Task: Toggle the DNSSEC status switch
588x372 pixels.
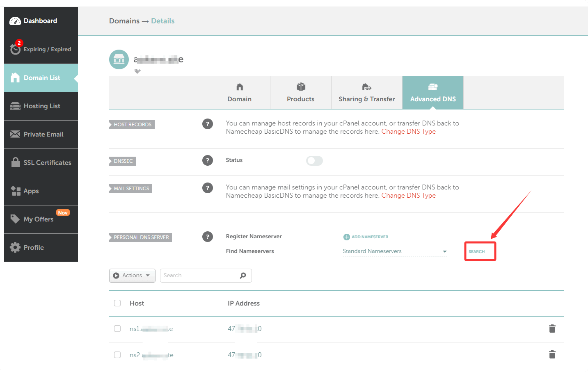Action: [314, 161]
